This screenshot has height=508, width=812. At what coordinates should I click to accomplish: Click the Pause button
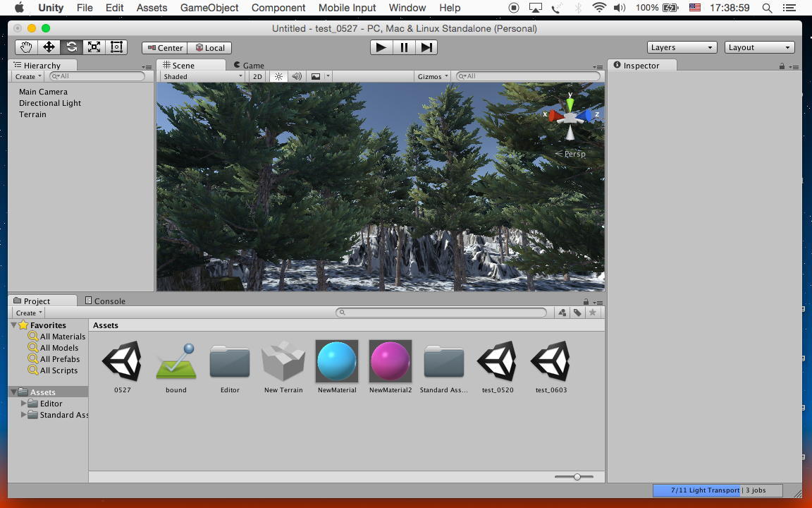[404, 47]
